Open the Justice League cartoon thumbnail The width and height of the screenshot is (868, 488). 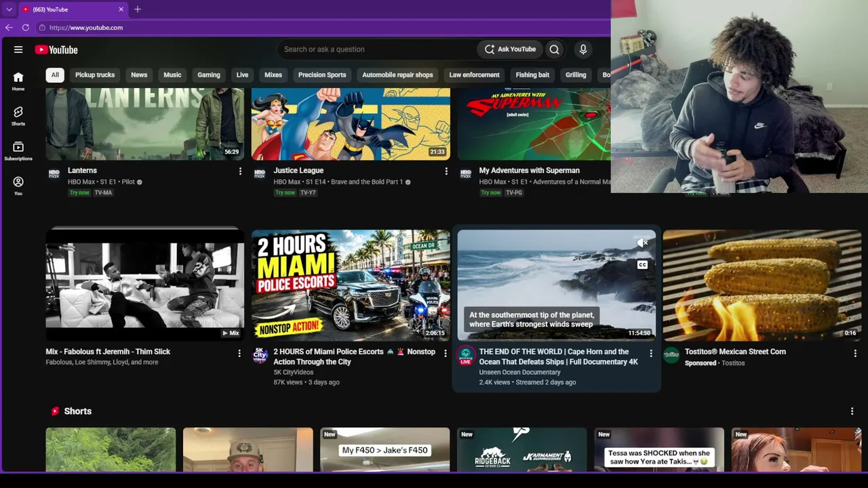coord(351,124)
